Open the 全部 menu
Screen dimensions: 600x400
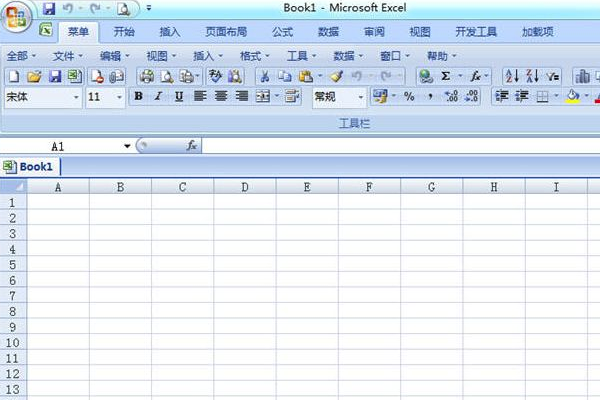(x=21, y=56)
